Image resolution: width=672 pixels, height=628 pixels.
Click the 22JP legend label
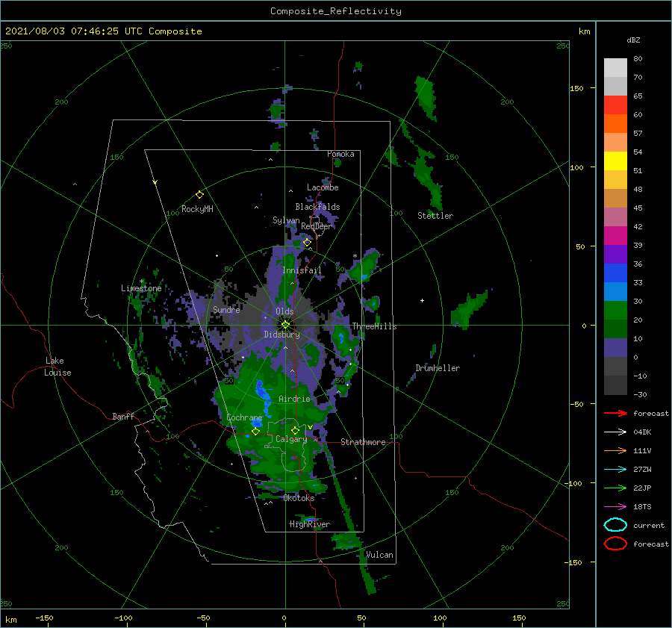click(642, 488)
